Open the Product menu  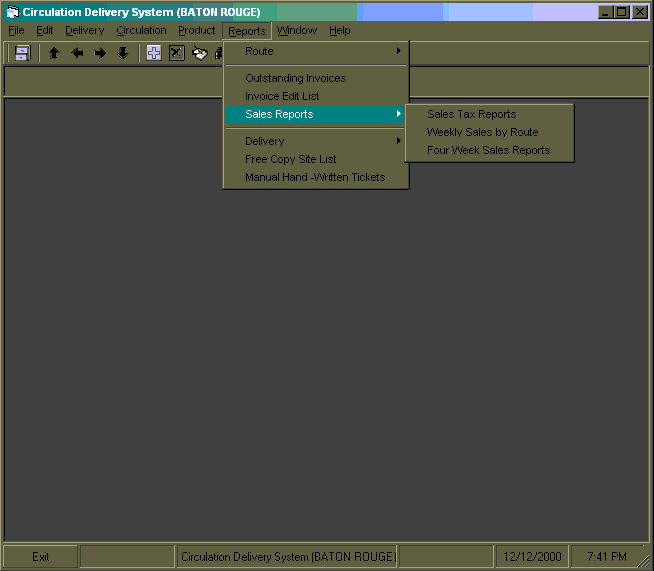196,30
